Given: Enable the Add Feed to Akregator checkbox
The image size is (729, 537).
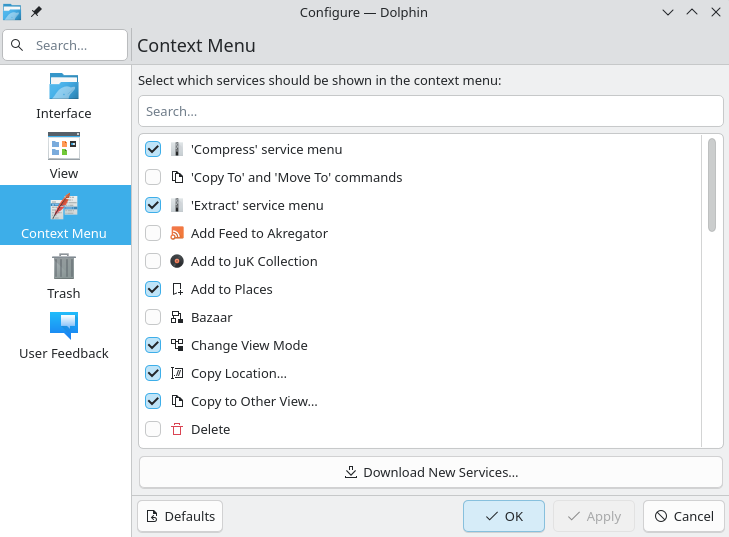Looking at the screenshot, I should click(x=153, y=233).
